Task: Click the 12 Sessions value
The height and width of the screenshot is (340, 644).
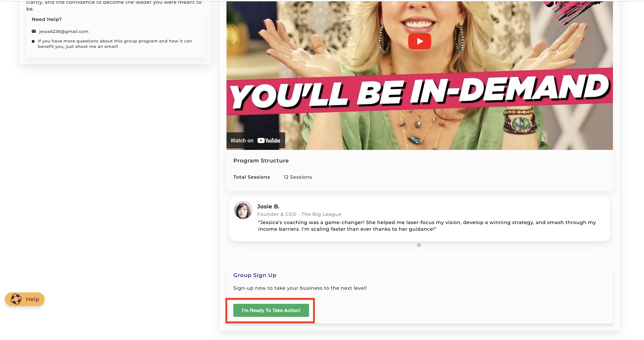Action: pyautogui.click(x=297, y=177)
